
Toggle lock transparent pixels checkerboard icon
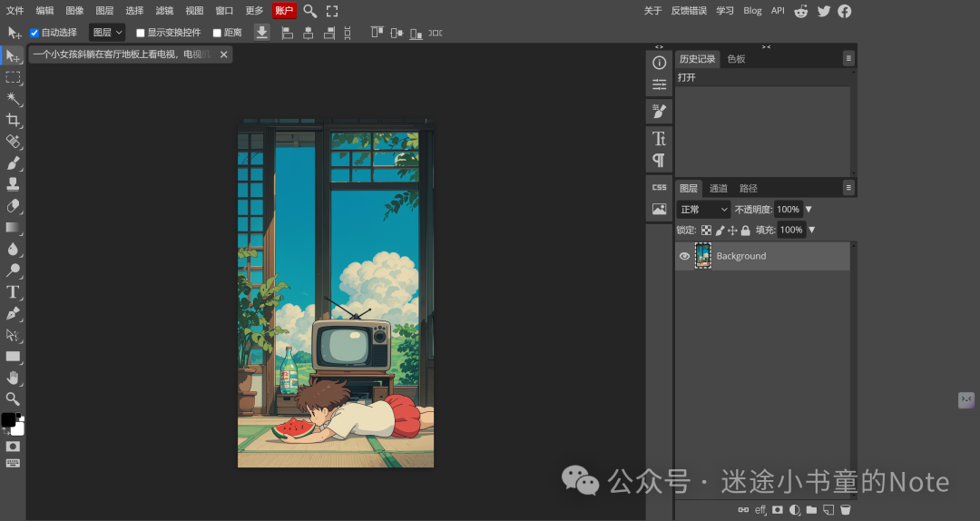[706, 231]
